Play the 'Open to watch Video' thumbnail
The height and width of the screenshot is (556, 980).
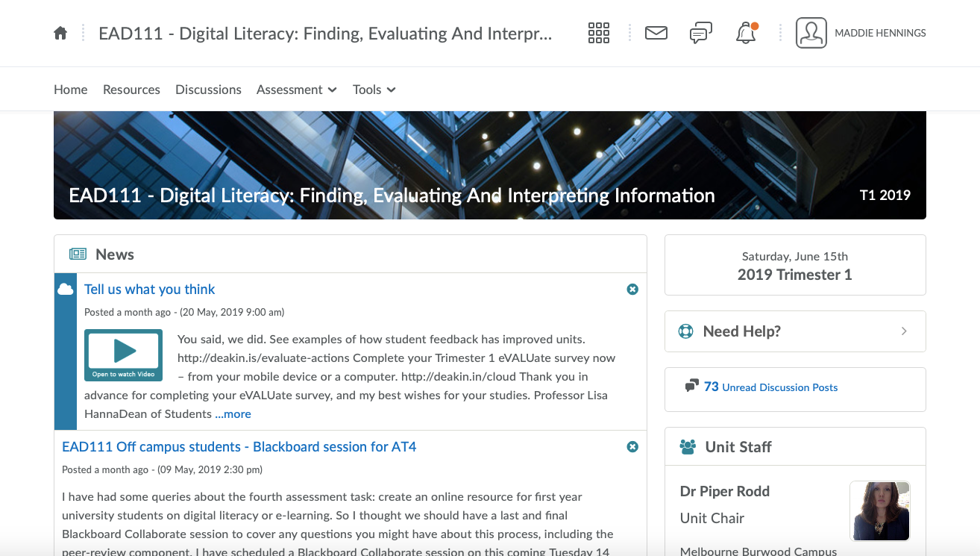[123, 355]
